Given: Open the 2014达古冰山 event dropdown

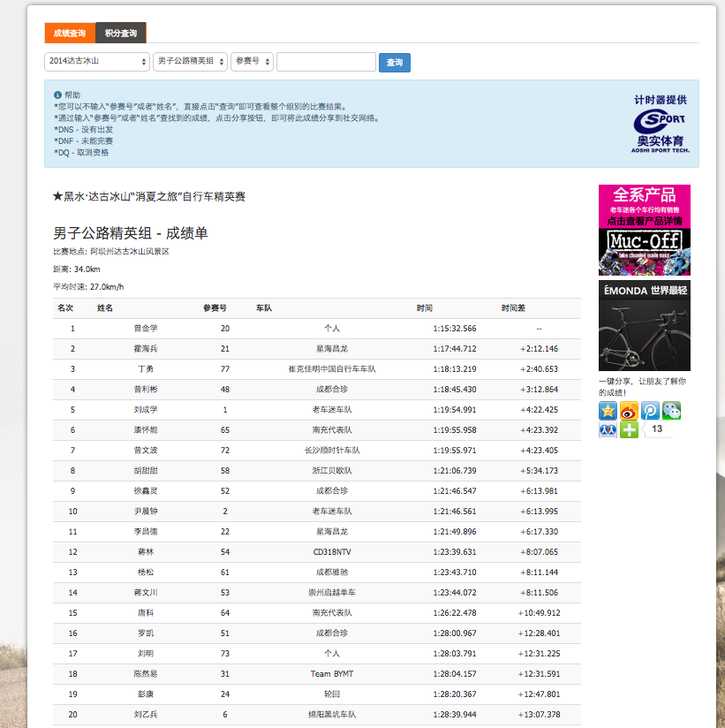Looking at the screenshot, I should (x=97, y=61).
